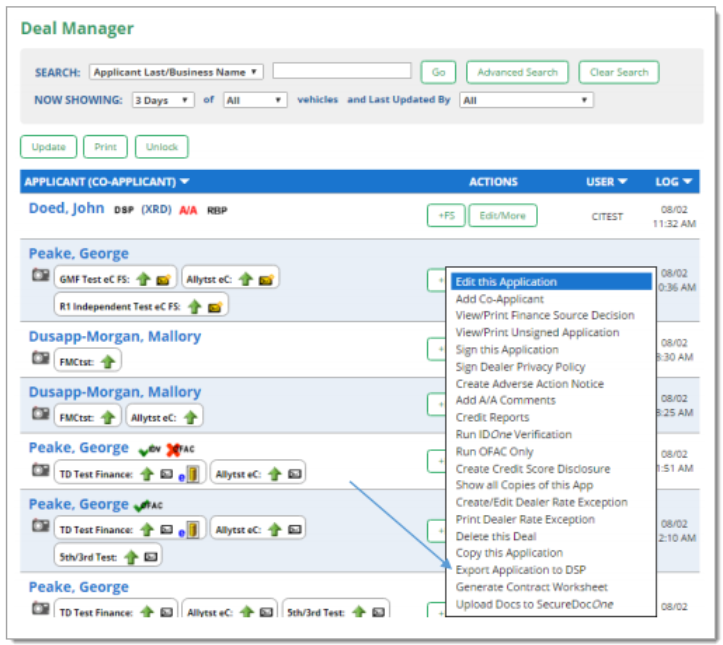Click green arrow beside 5th/3rd Test in OFAC-check row
Viewport: 723px width, 645px height.
click(131, 557)
